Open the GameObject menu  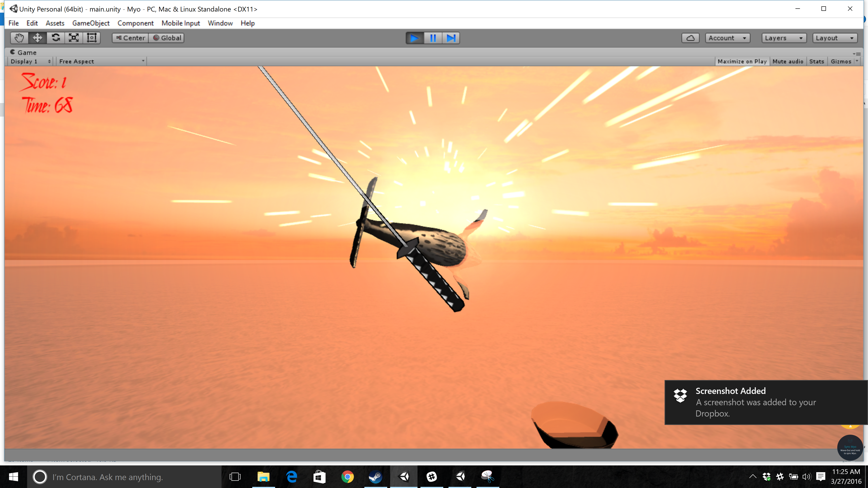(x=91, y=23)
